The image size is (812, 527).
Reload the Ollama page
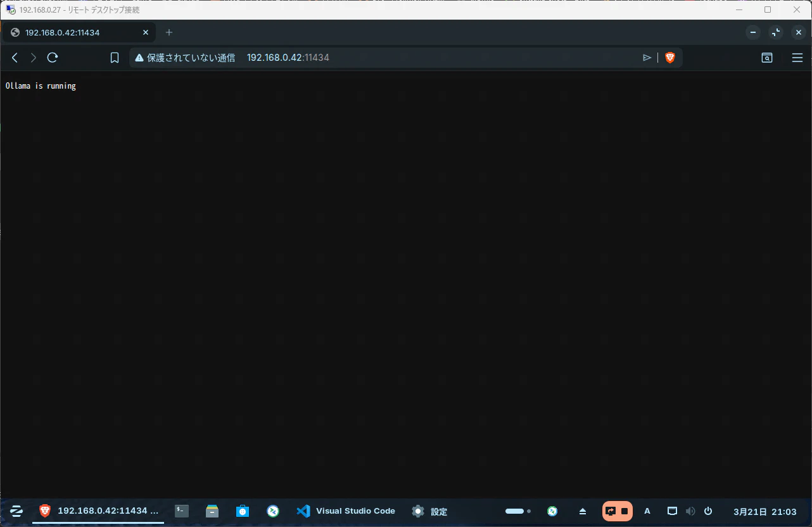coord(53,58)
